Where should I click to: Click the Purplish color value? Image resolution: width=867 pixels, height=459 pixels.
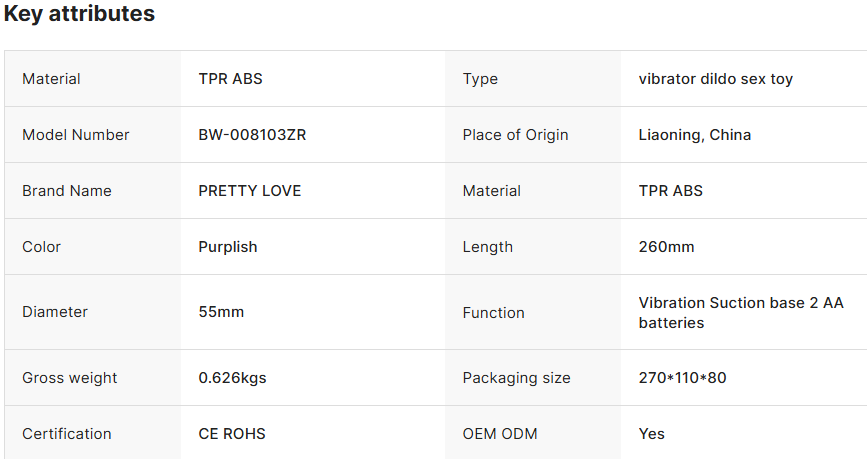228,247
